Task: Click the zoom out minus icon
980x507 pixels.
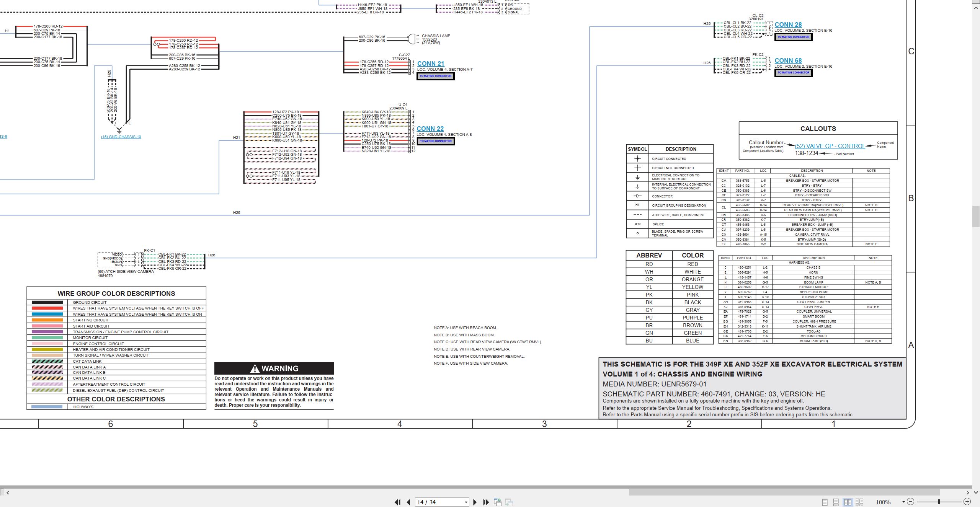Action: tap(911, 502)
